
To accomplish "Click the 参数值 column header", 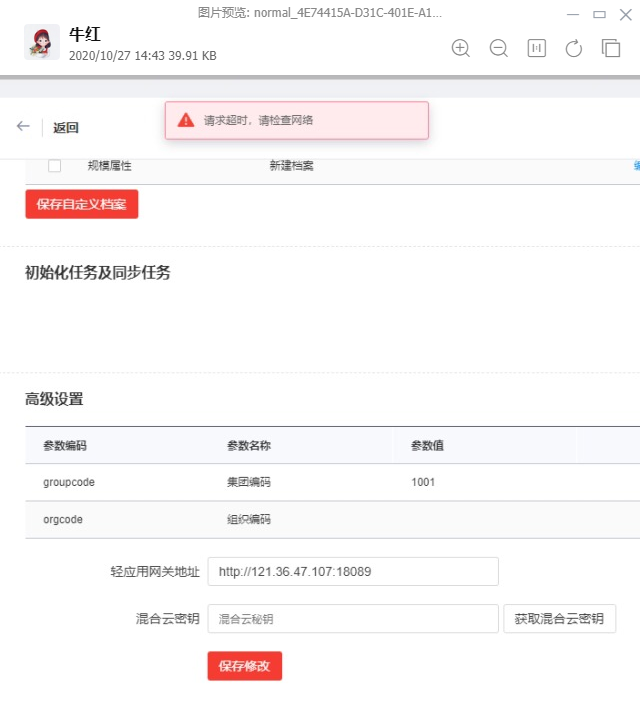I will tap(427, 445).
